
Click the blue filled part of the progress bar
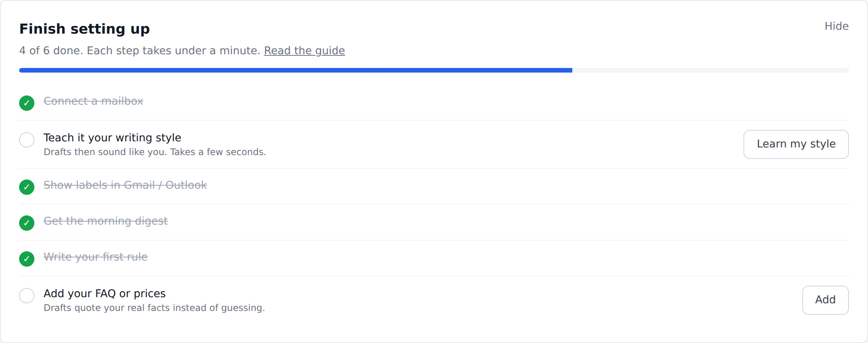(296, 70)
